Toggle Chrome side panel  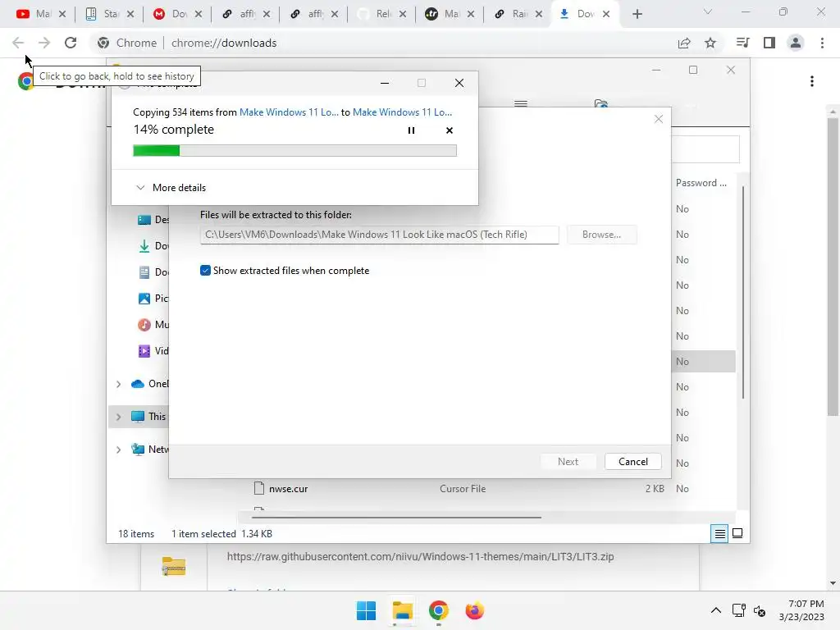(769, 43)
